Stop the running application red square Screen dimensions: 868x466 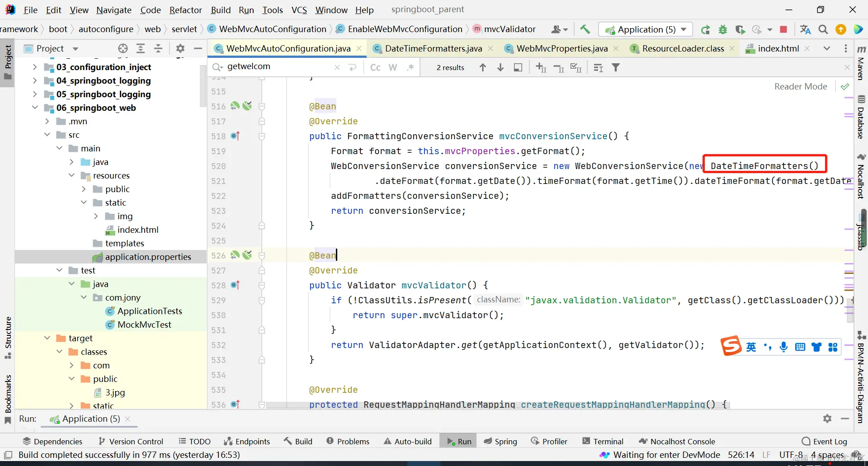[783, 29]
